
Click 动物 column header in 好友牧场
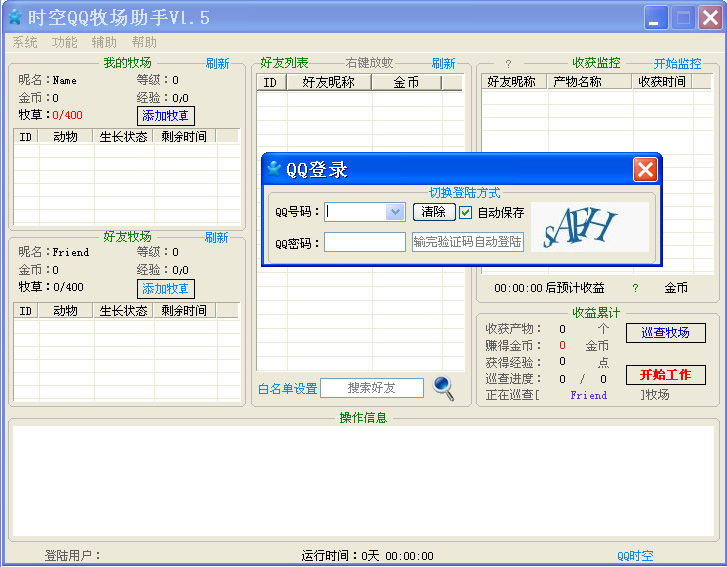pos(66,310)
